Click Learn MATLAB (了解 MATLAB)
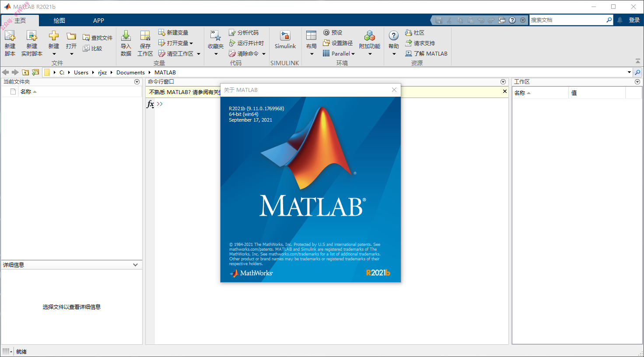The image size is (644, 357). 426,54
